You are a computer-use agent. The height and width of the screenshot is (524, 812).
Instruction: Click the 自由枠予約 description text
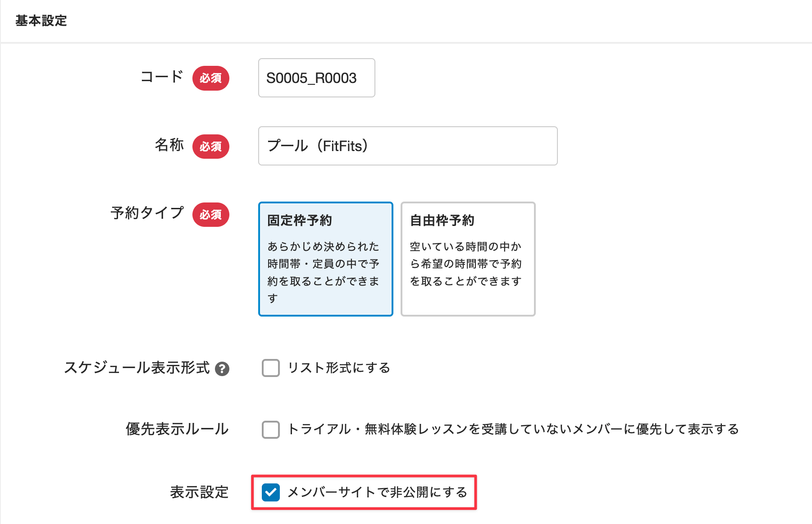[x=465, y=264]
